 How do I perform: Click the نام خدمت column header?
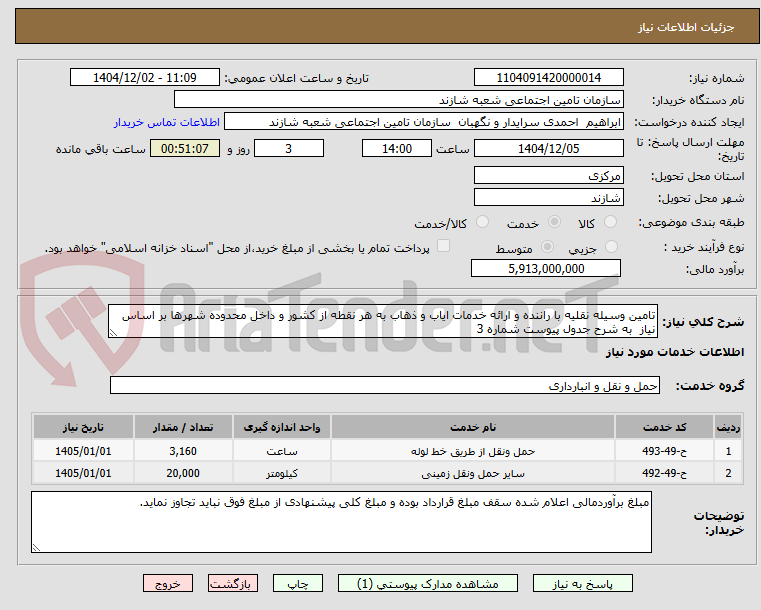click(473, 427)
